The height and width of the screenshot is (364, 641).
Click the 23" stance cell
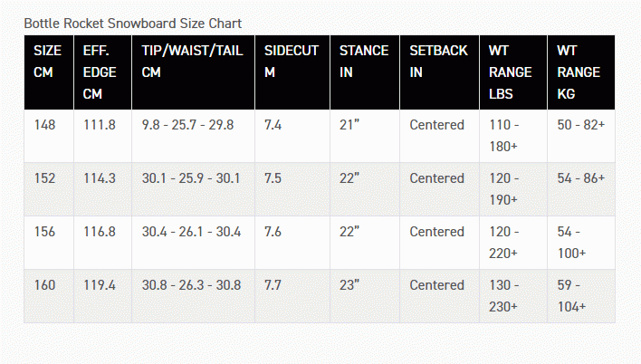click(365, 296)
